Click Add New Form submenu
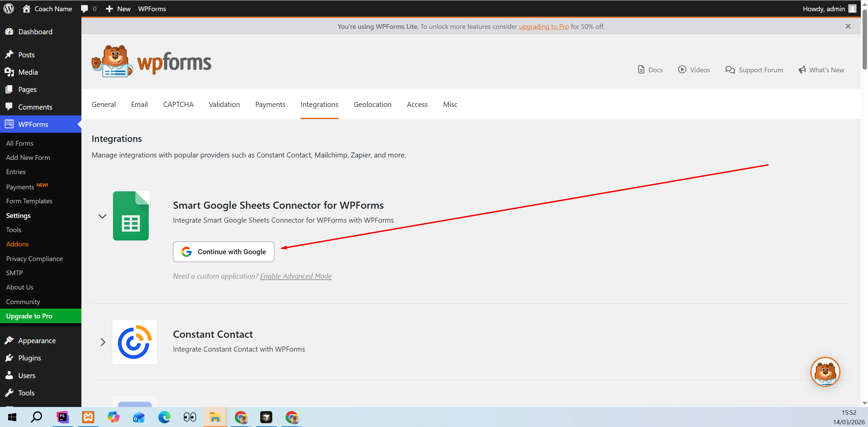The width and height of the screenshot is (868, 427). 28,157
